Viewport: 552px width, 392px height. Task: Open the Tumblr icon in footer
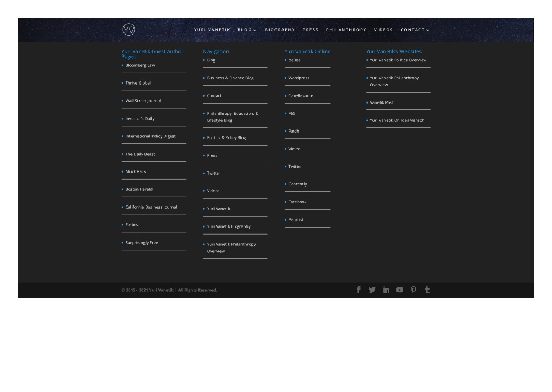pos(427,290)
